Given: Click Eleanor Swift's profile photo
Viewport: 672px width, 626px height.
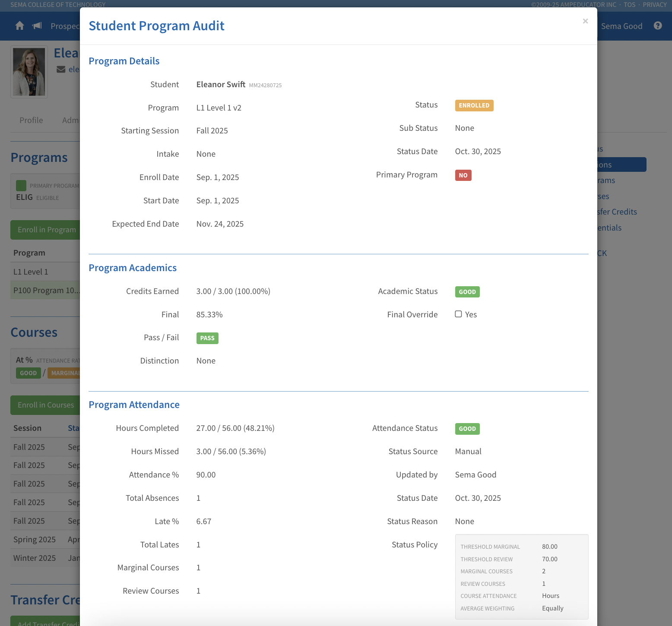Looking at the screenshot, I should [x=29, y=72].
